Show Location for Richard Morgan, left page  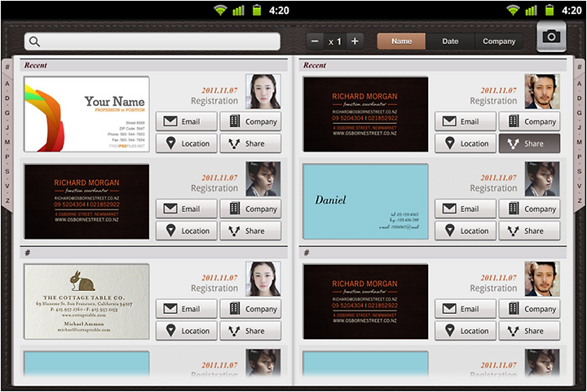click(187, 231)
